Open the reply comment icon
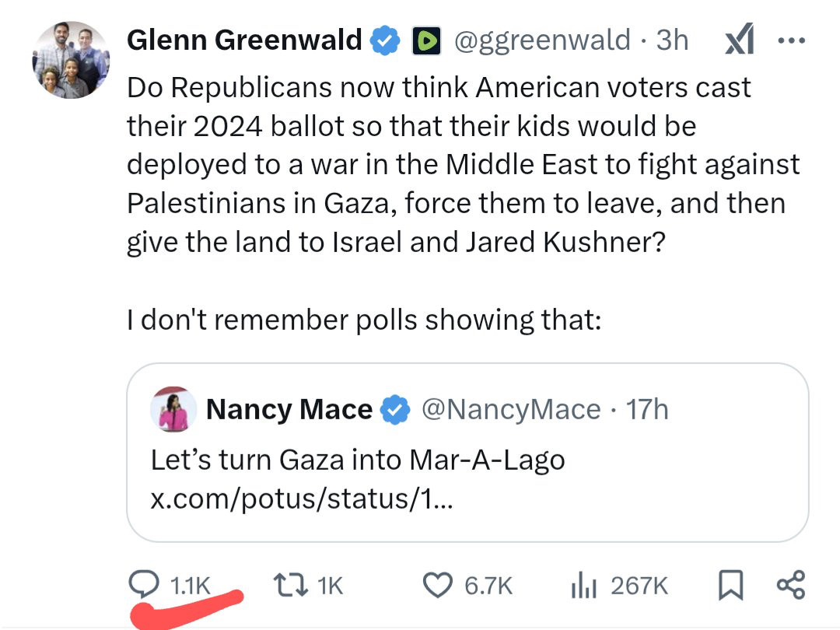Screen dimensions: 840x630 [144, 584]
